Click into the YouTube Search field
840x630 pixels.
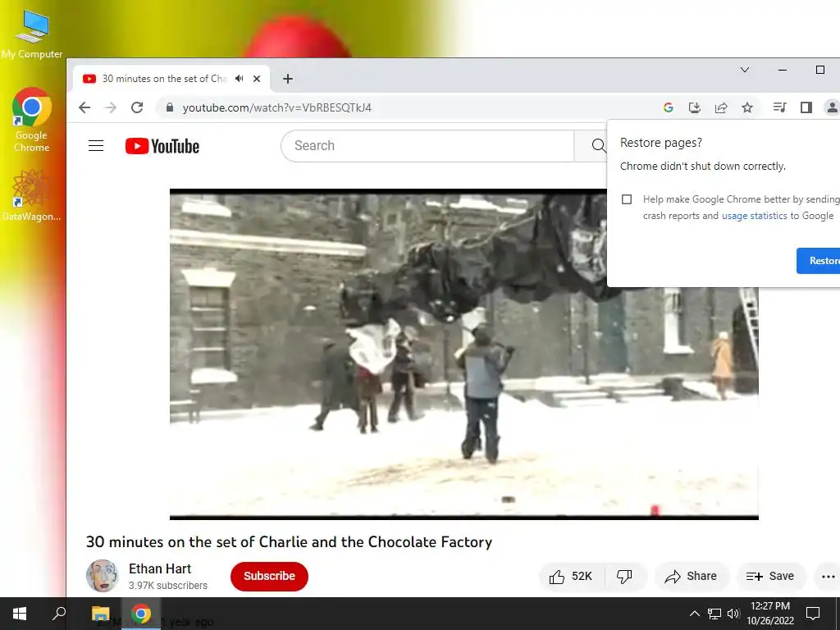(x=427, y=146)
